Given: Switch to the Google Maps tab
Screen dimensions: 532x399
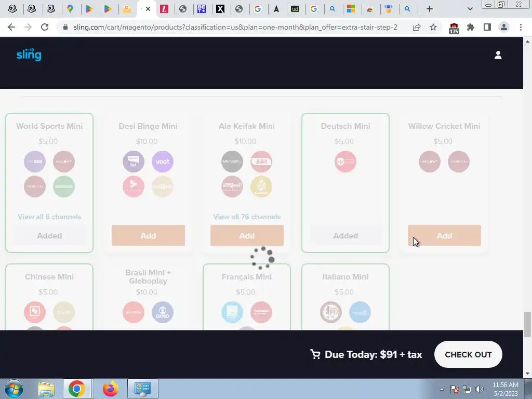Looking at the screenshot, I should [70, 9].
